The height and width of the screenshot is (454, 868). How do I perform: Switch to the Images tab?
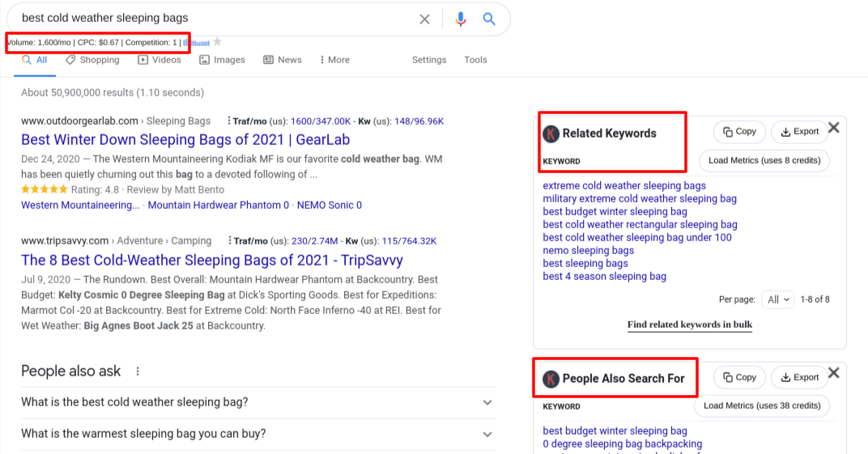click(222, 60)
